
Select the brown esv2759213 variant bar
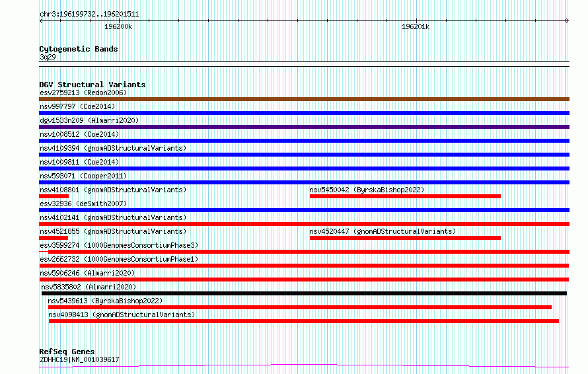tap(304, 99)
